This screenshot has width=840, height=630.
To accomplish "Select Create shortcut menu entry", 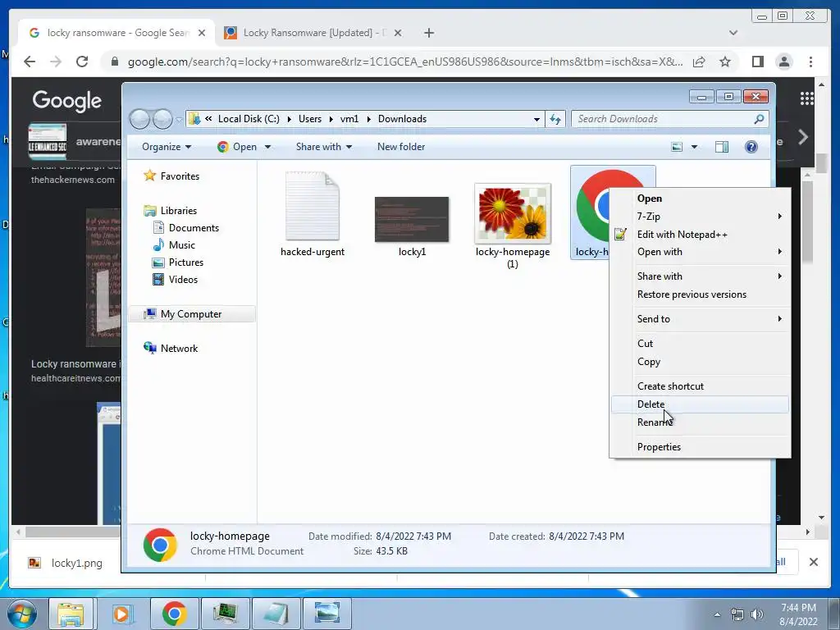I will pos(700,386).
